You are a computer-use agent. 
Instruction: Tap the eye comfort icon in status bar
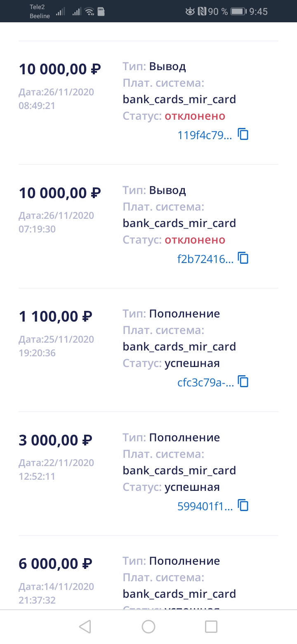click(190, 12)
